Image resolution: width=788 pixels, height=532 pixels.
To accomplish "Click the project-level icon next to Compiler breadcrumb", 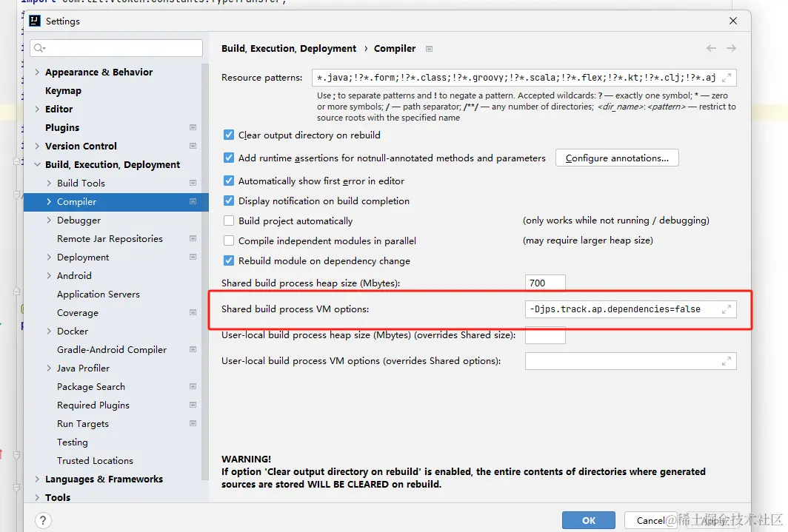I will pyautogui.click(x=430, y=49).
